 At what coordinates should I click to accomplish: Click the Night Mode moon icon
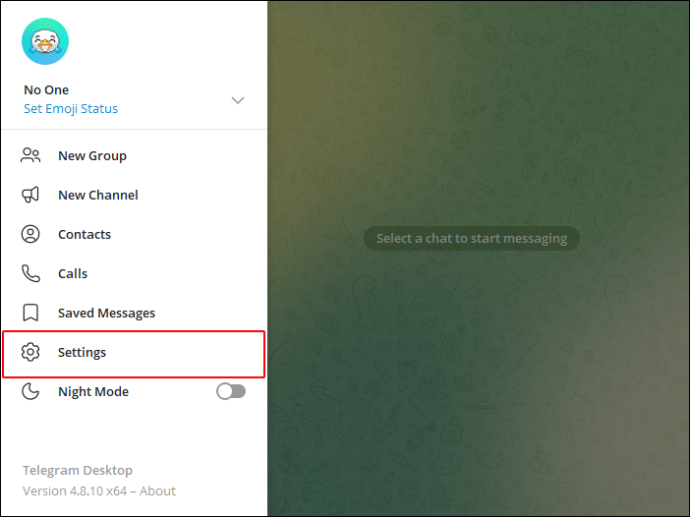[30, 391]
